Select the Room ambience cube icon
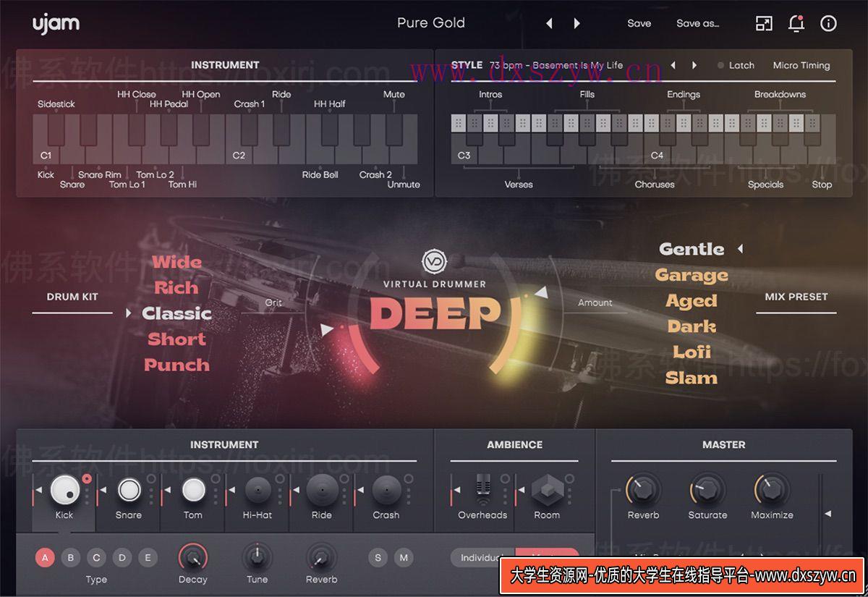868x597 pixels. [547, 490]
